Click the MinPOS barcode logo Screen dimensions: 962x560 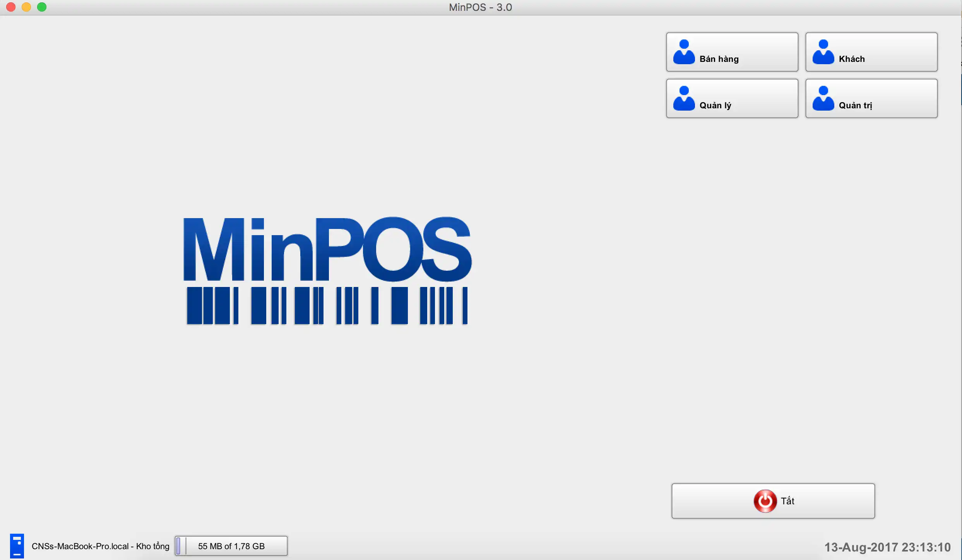327,270
